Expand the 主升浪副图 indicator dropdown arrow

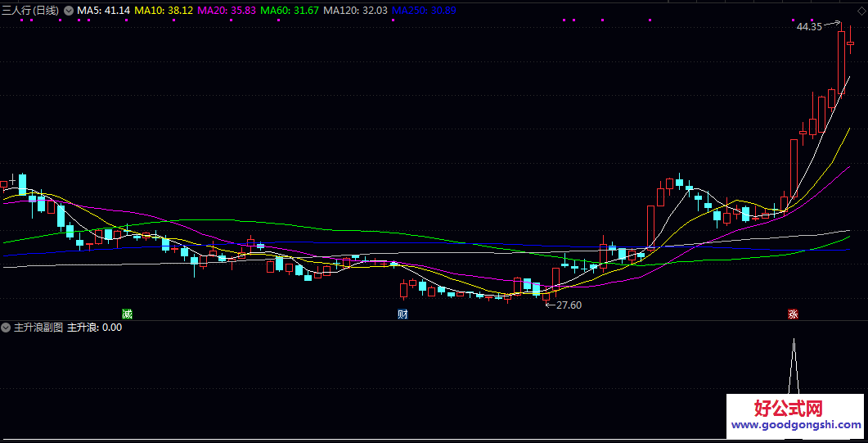[x=7, y=328]
